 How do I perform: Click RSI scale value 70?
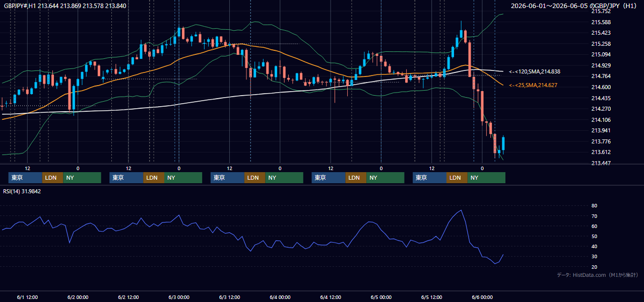[594, 216]
